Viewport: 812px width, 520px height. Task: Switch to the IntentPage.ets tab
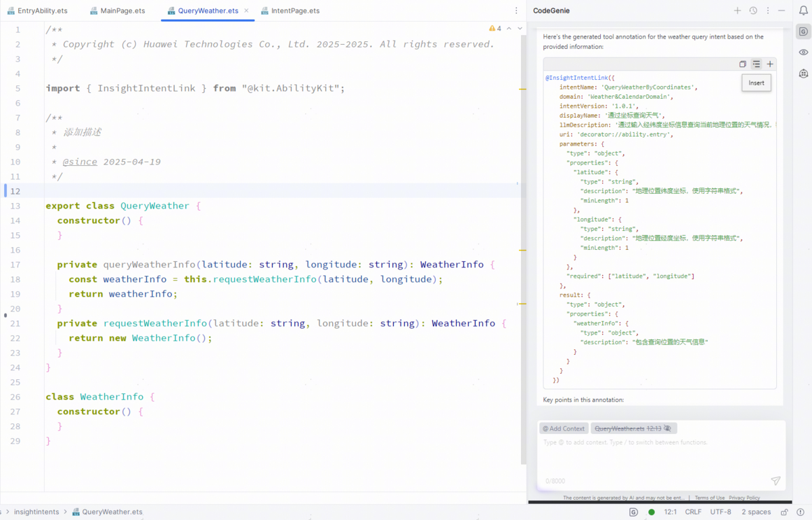tap(295, 11)
